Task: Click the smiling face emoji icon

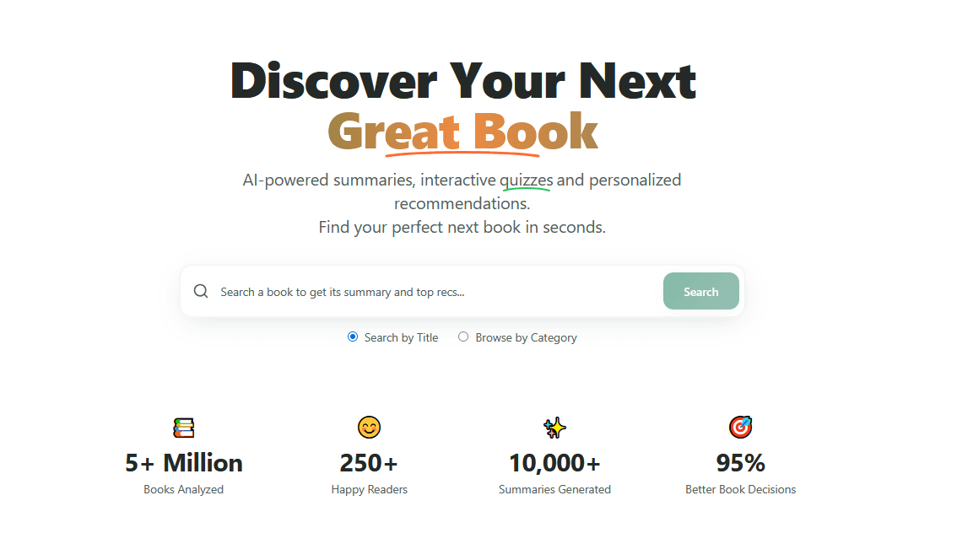Action: (x=369, y=428)
